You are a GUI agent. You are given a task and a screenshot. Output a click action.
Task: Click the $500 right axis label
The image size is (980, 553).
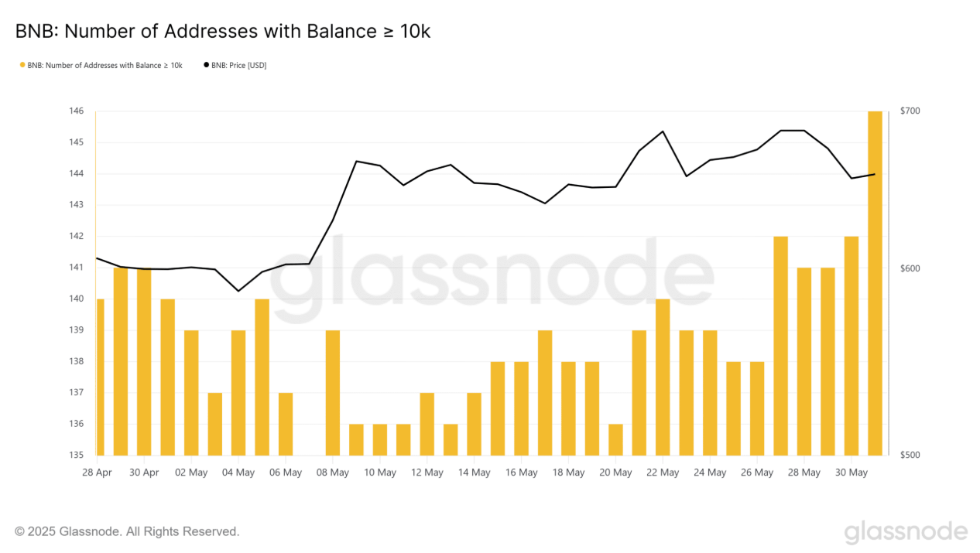pyautogui.click(x=910, y=456)
